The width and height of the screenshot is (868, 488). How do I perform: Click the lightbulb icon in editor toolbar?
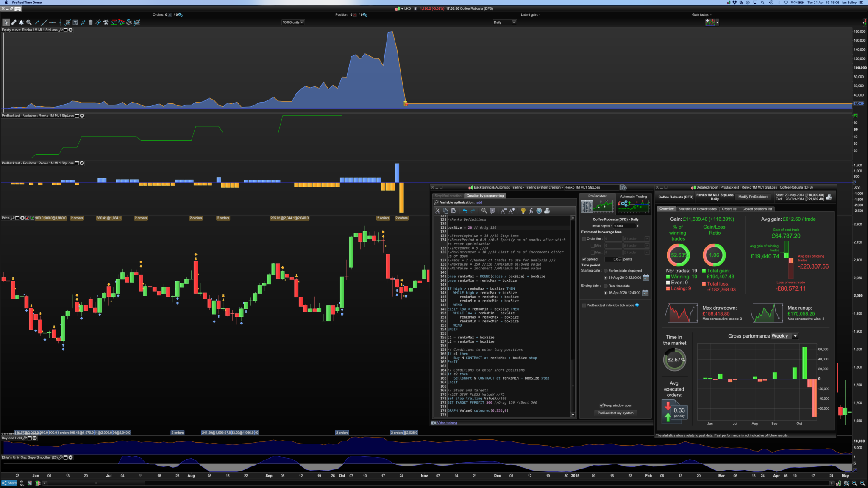point(523,211)
